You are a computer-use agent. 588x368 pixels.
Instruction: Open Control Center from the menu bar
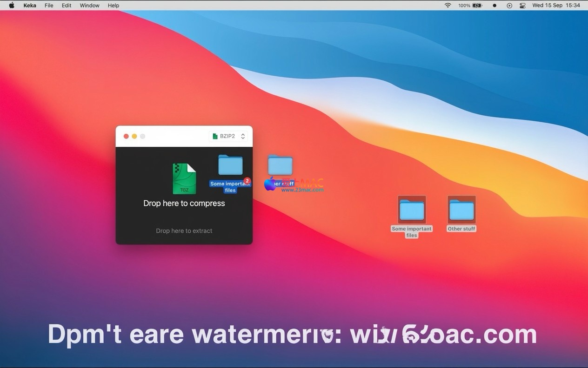click(522, 6)
